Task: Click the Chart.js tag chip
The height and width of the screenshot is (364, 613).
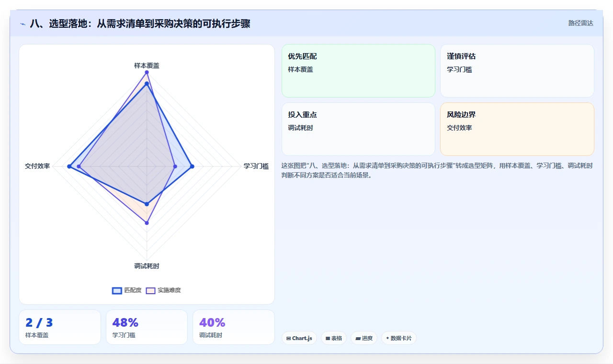Action: (x=299, y=338)
